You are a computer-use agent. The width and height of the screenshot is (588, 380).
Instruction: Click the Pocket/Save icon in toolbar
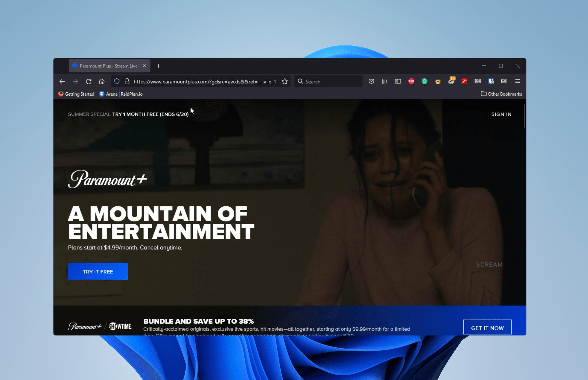(x=372, y=81)
